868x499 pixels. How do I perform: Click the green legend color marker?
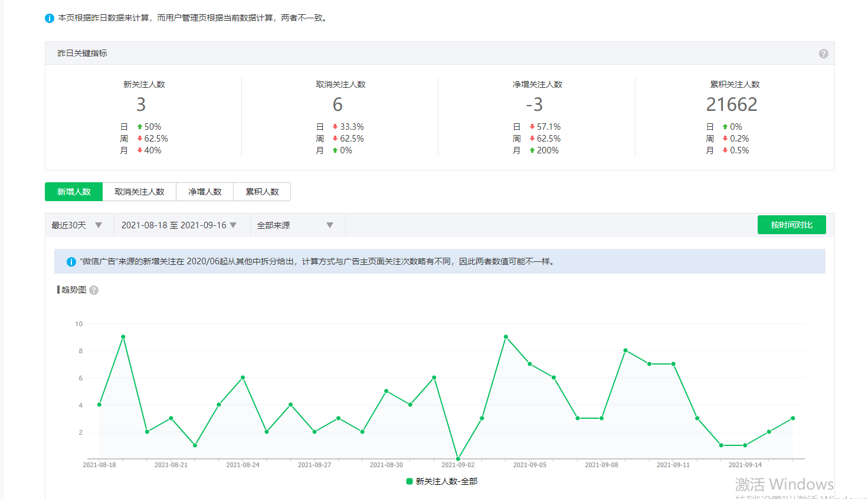pyautogui.click(x=410, y=481)
